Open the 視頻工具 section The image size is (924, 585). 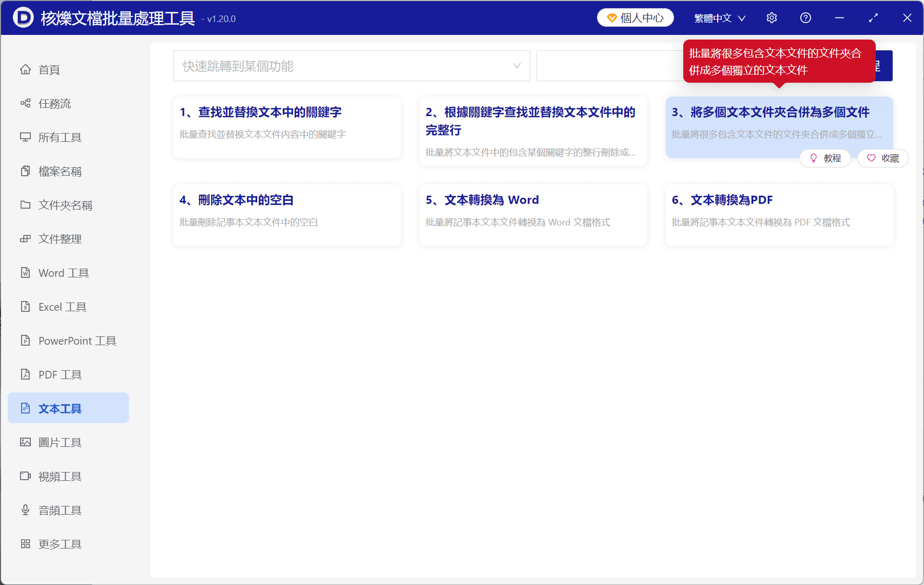click(60, 476)
